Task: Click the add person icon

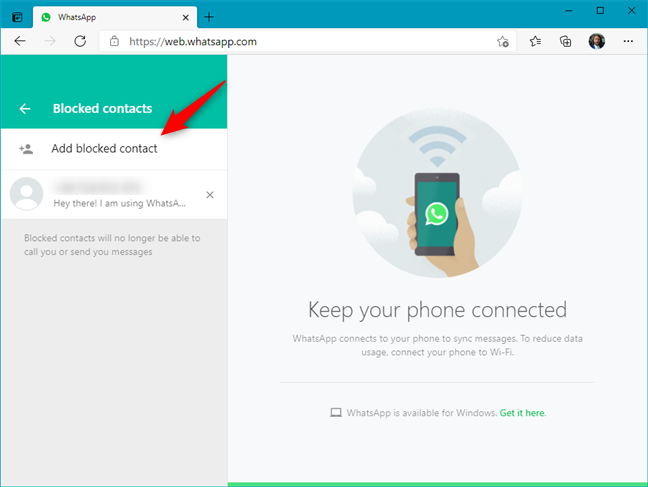Action: click(26, 149)
